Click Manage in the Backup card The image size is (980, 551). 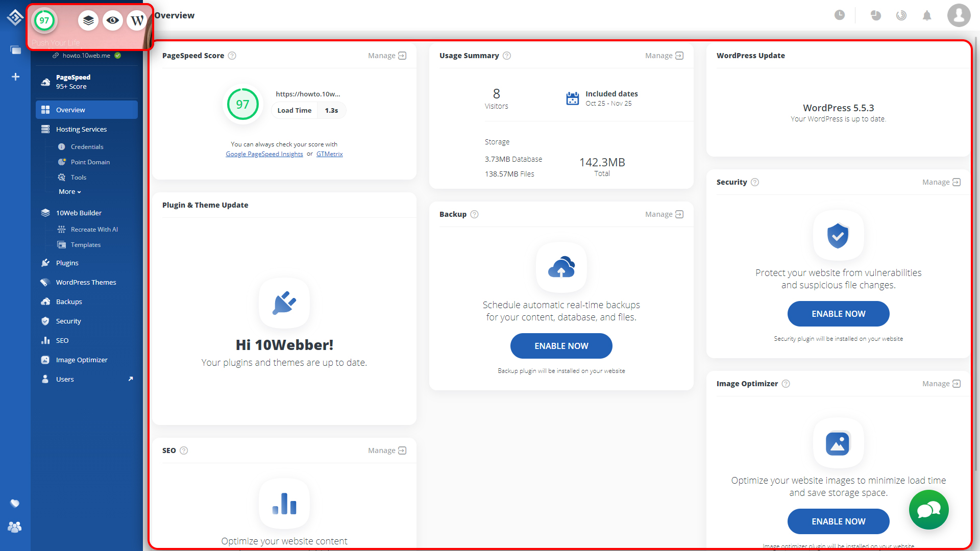(x=664, y=214)
